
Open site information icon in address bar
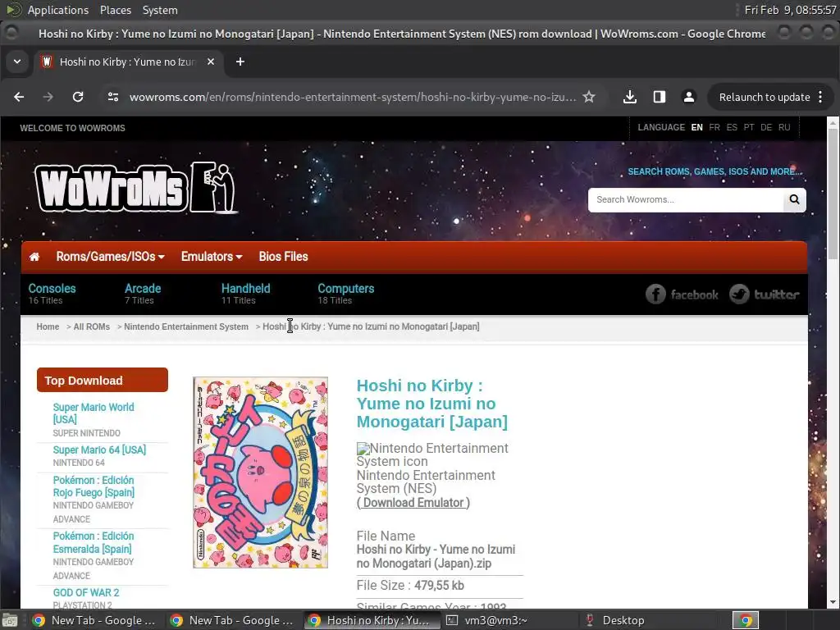point(113,97)
